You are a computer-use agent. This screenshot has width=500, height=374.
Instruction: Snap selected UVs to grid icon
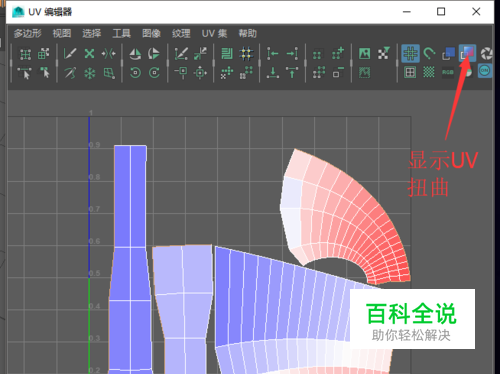click(246, 54)
